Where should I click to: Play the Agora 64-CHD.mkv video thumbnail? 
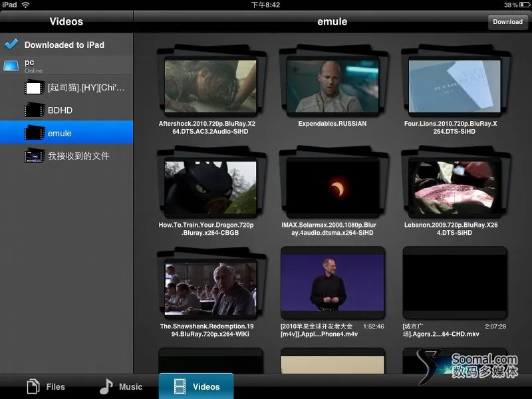455,283
